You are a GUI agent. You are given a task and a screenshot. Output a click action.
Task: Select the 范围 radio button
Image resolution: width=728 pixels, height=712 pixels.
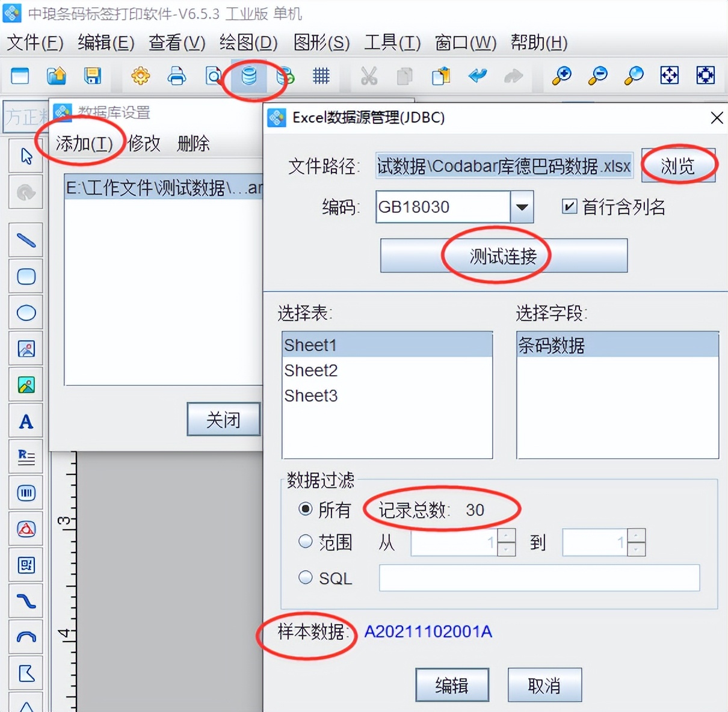[x=306, y=541]
